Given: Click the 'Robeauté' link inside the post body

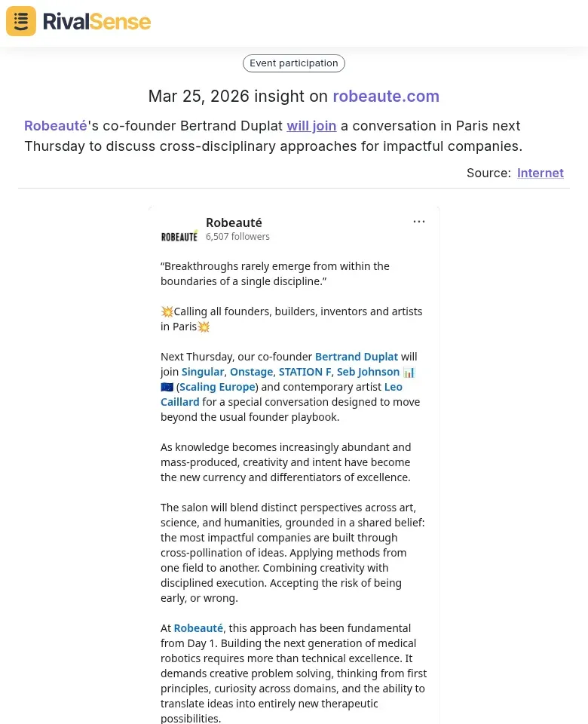Looking at the screenshot, I should 198,627.
